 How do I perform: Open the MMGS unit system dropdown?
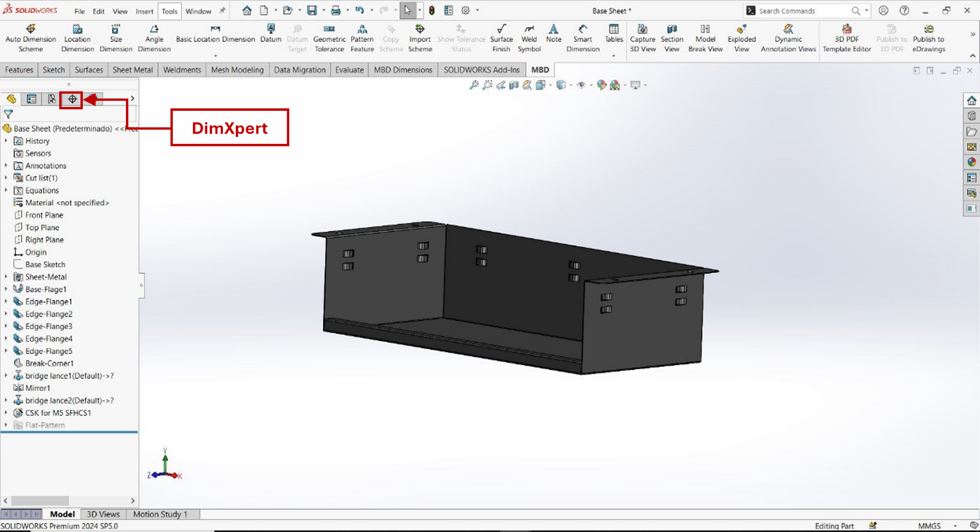pyautogui.click(x=955, y=526)
